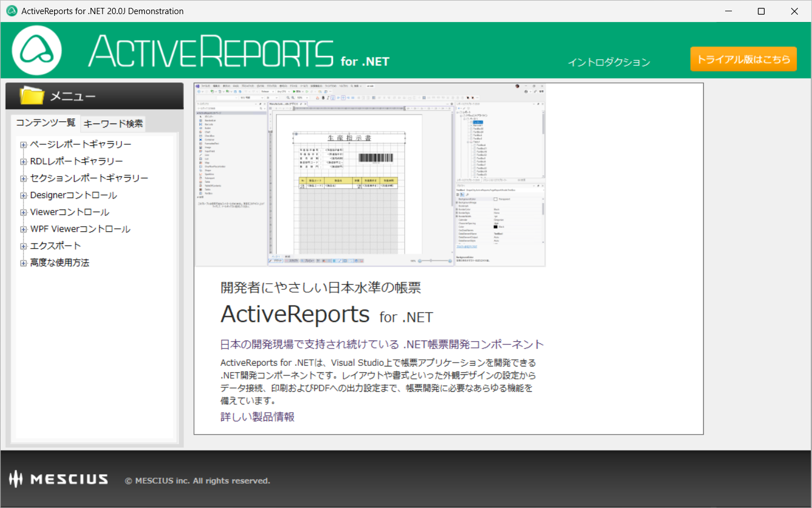This screenshot has width=812, height=508.
Task: Expand the 高度な使用方法 tree node
Action: 24,263
